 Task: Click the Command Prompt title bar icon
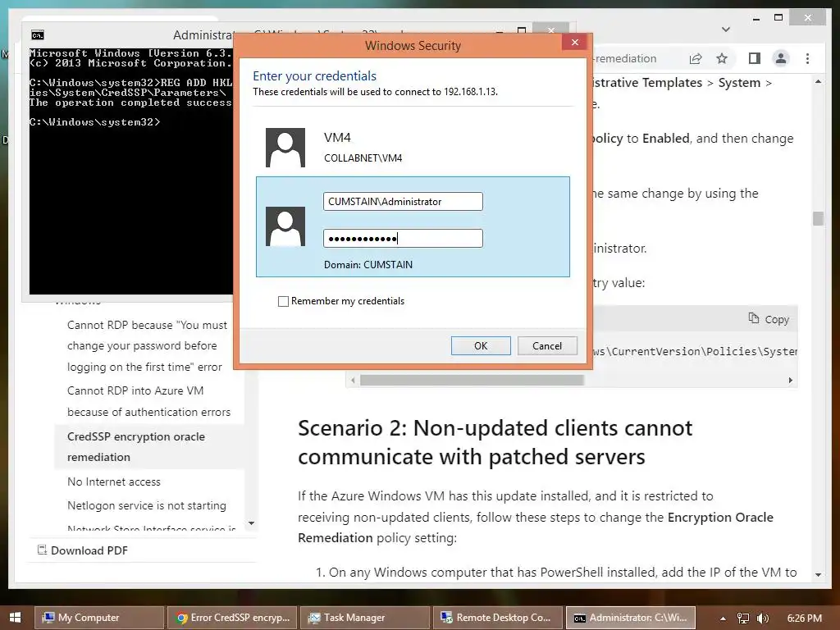point(38,35)
